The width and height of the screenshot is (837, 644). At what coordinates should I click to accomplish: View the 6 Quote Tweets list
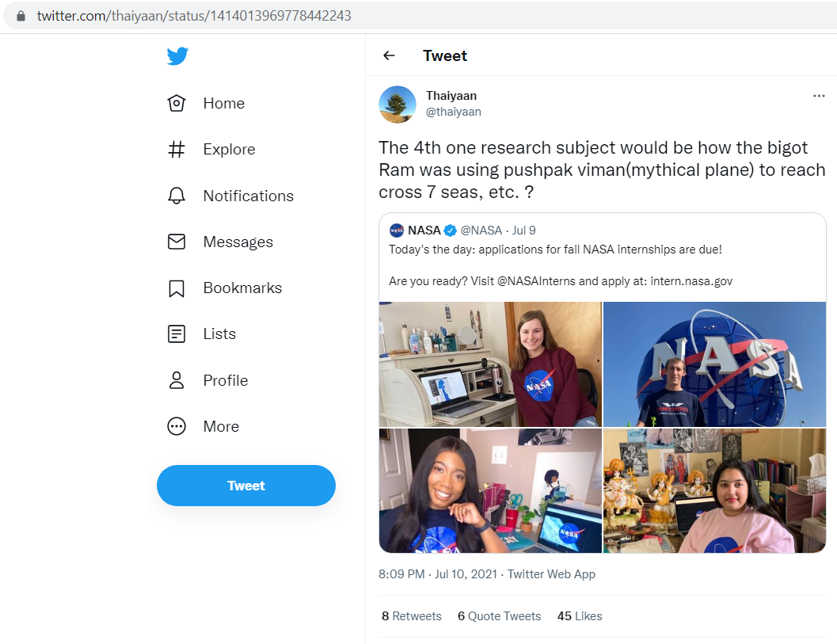(499, 616)
